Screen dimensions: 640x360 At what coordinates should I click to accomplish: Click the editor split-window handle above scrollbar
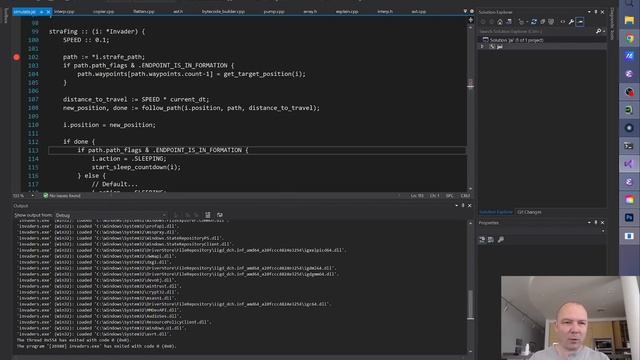(470, 20)
